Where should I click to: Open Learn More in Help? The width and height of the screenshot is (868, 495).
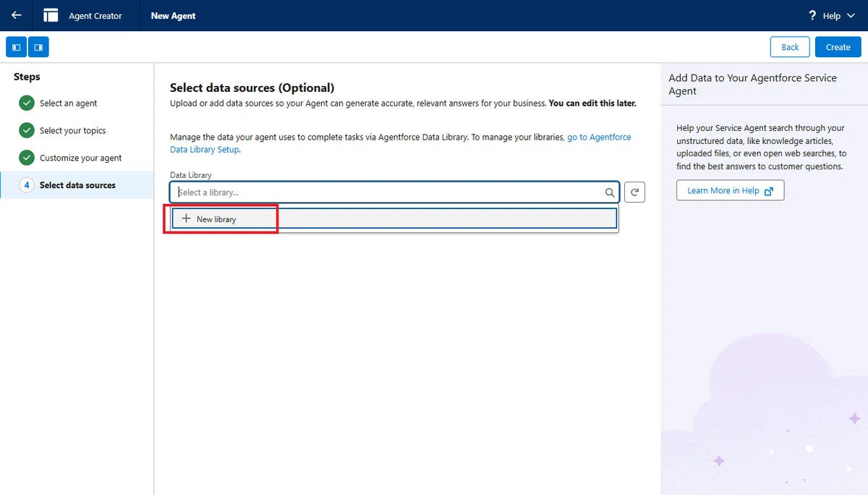[731, 190]
